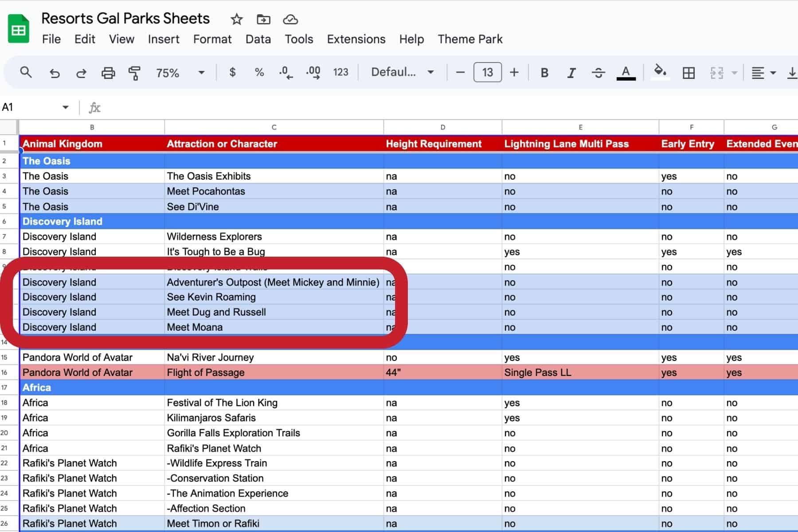Select the Meet Pocahontas cell
This screenshot has height=532, width=798.
tap(274, 191)
